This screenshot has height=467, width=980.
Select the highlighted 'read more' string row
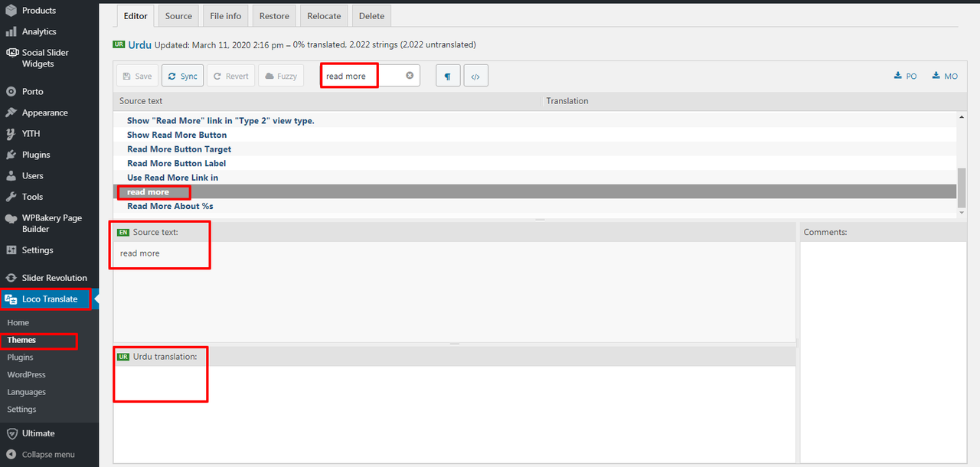[x=535, y=191]
